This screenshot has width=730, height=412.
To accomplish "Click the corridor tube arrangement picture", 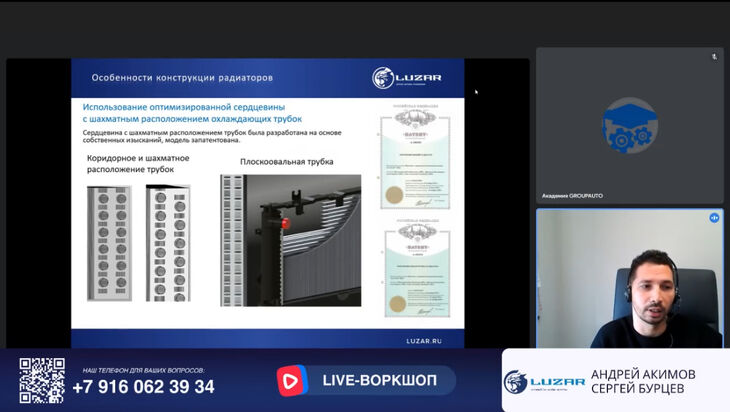I will pyautogui.click(x=109, y=243).
